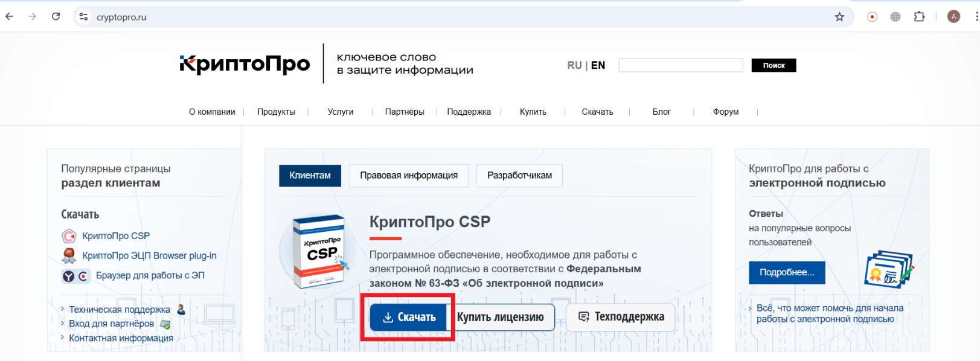This screenshot has width=980, height=361.
Task: Click the 'ключевое слово в защите информации' slogan
Action: 405,64
